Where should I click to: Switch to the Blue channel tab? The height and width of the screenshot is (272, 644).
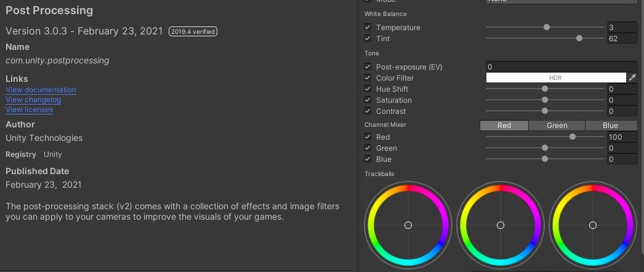coord(611,126)
